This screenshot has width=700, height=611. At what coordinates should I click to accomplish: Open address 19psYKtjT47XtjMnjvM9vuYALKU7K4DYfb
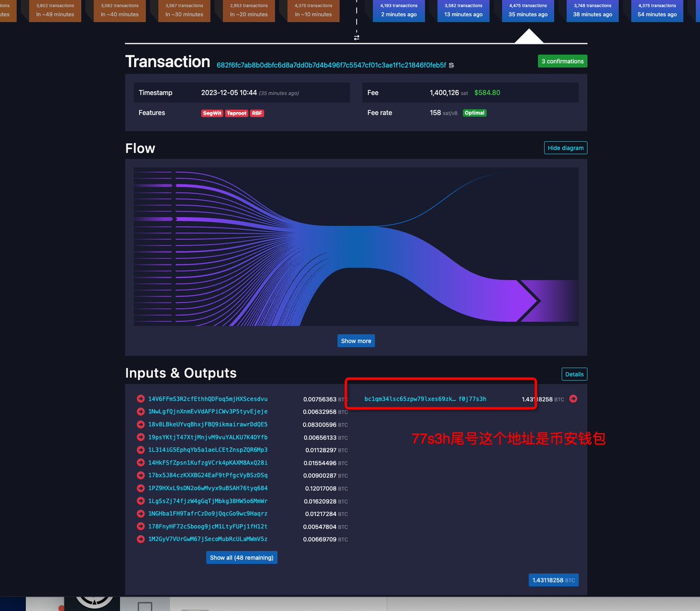point(208,438)
